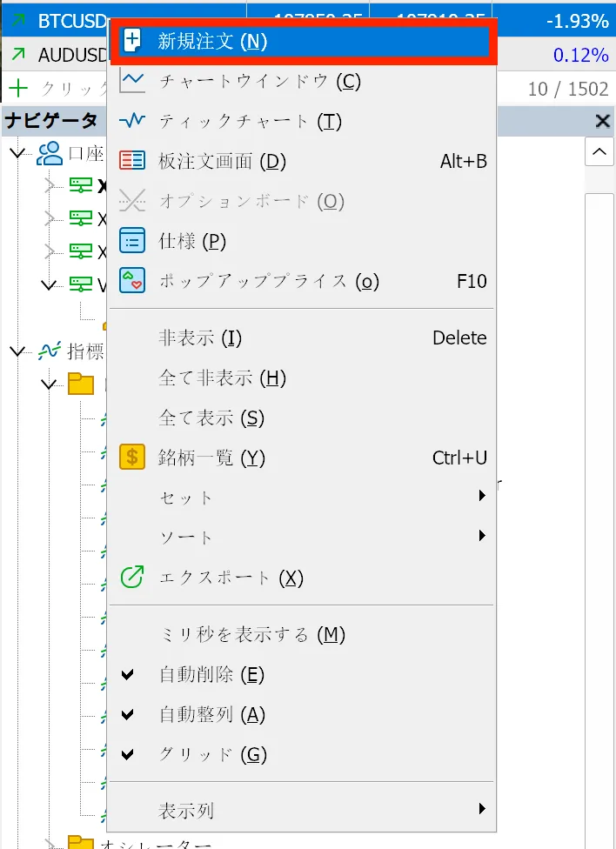Screen dimensions: 616x849
Task: Click the Navigator scrollbar up arrow
Action: (599, 151)
